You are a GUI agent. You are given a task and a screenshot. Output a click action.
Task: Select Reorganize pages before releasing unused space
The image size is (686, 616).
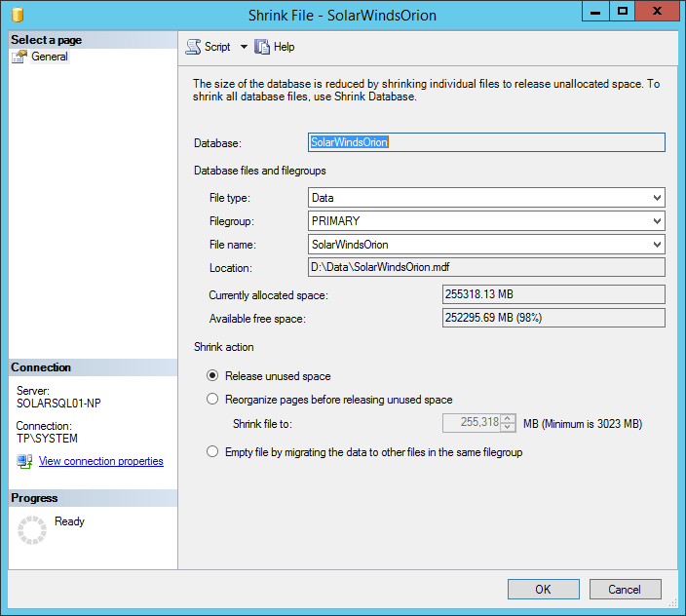point(212,399)
